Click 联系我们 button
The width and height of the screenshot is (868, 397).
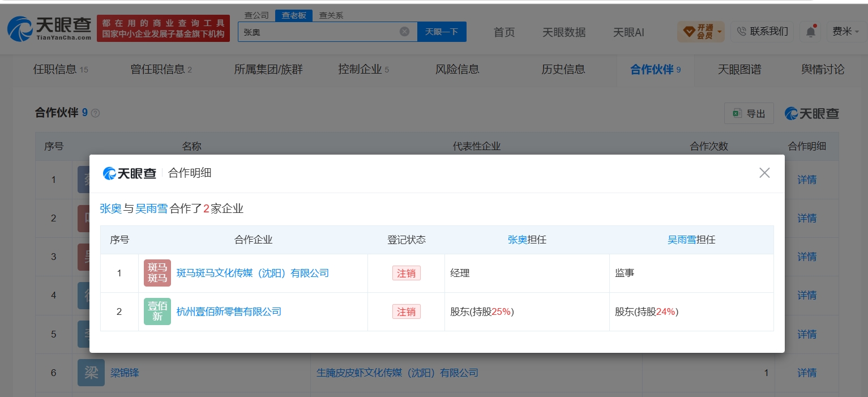(762, 32)
